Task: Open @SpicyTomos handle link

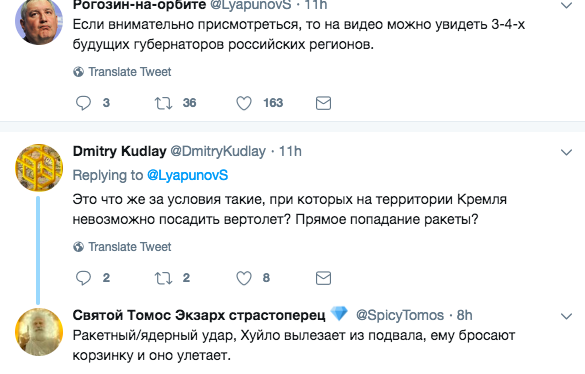Action: click(x=400, y=315)
